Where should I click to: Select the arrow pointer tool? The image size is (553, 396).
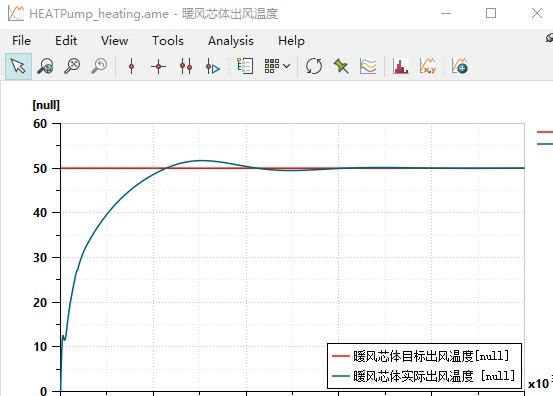click(x=18, y=66)
